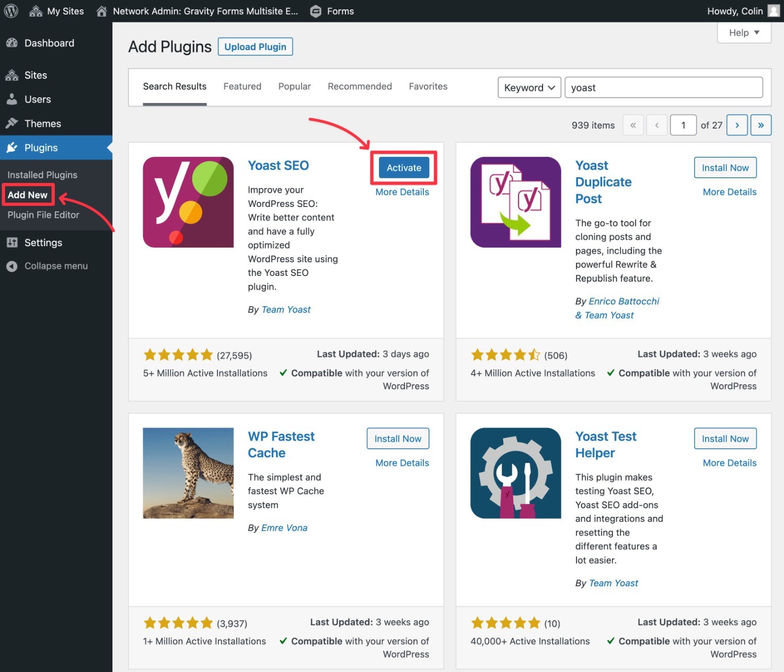Open the Yoast Duplicate Post title link
Image resolution: width=784 pixels, height=672 pixels.
click(603, 182)
